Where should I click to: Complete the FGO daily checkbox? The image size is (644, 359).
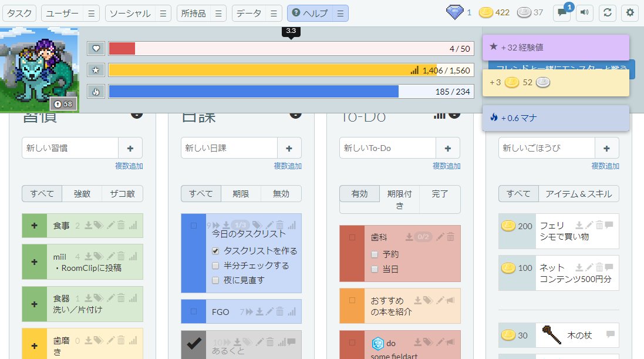click(194, 312)
